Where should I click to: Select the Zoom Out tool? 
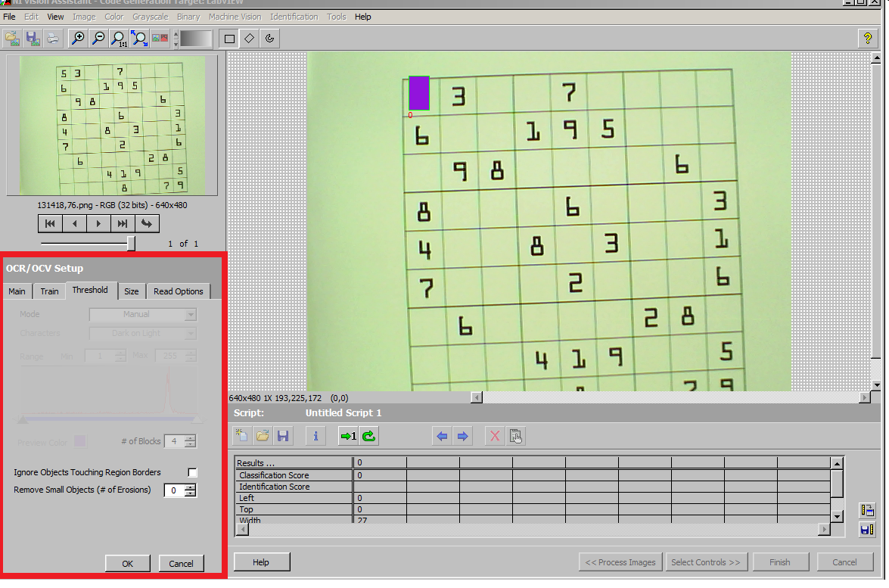98,39
